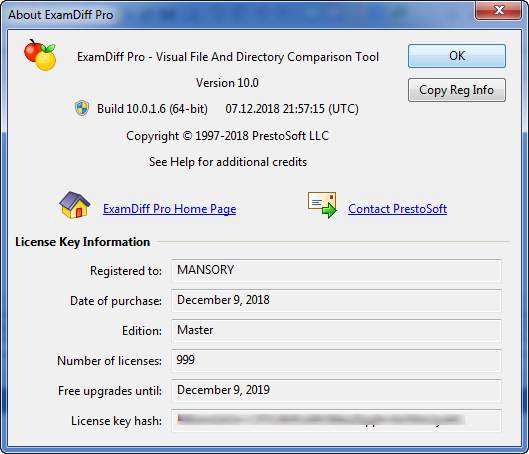Click the License Key Information heading

83,242
